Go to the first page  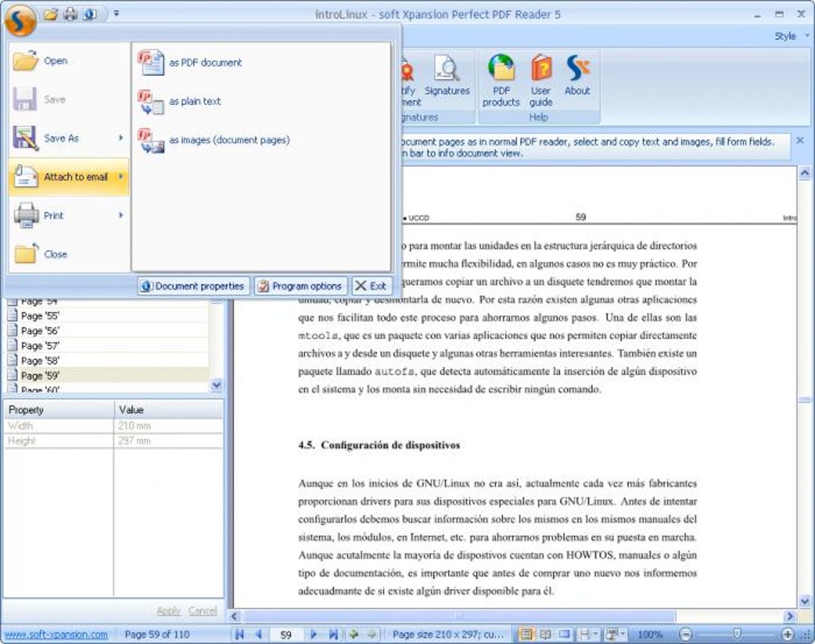240,634
